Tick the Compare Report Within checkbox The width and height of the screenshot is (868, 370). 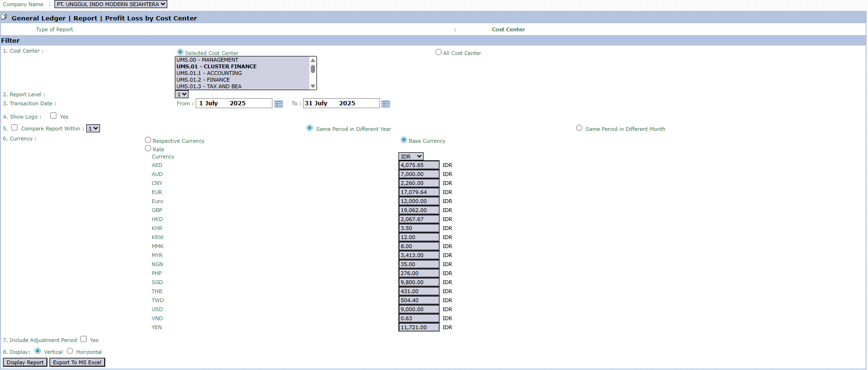tap(15, 128)
